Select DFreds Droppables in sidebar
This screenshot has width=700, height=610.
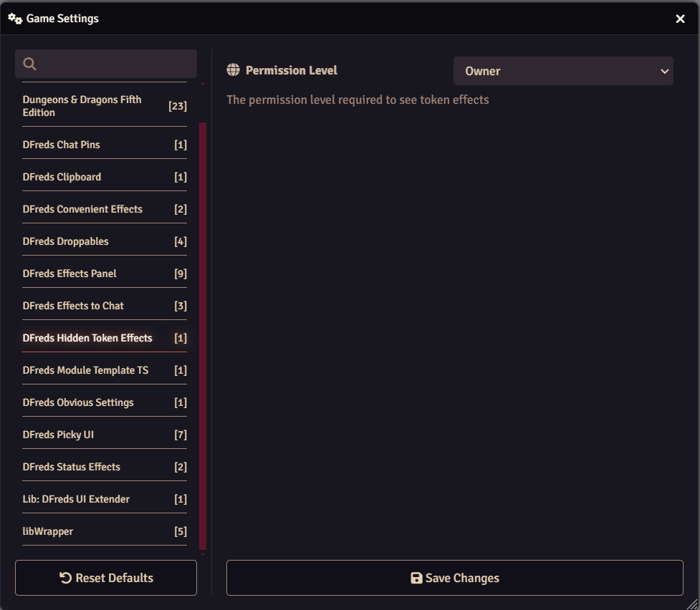pyautogui.click(x=104, y=241)
